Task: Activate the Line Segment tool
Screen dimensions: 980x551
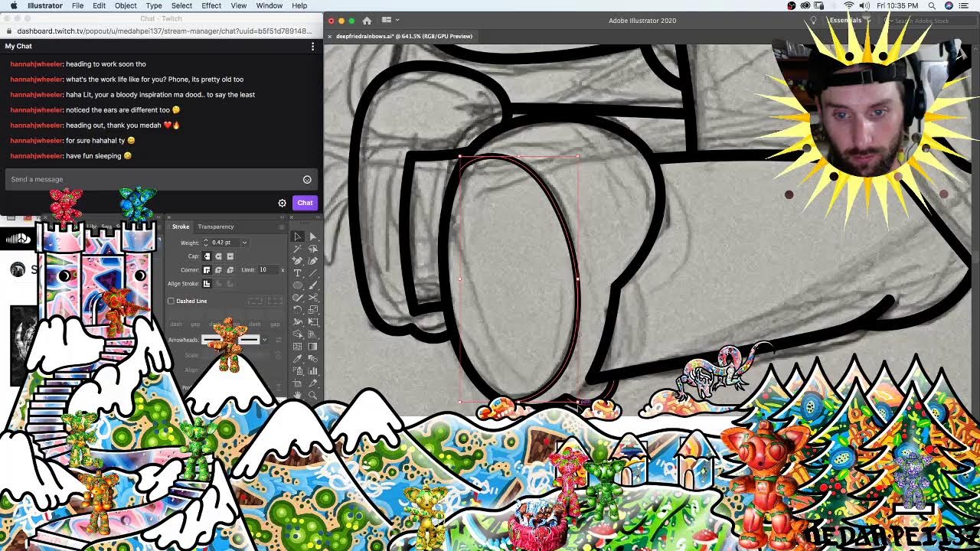Action: 313,272
